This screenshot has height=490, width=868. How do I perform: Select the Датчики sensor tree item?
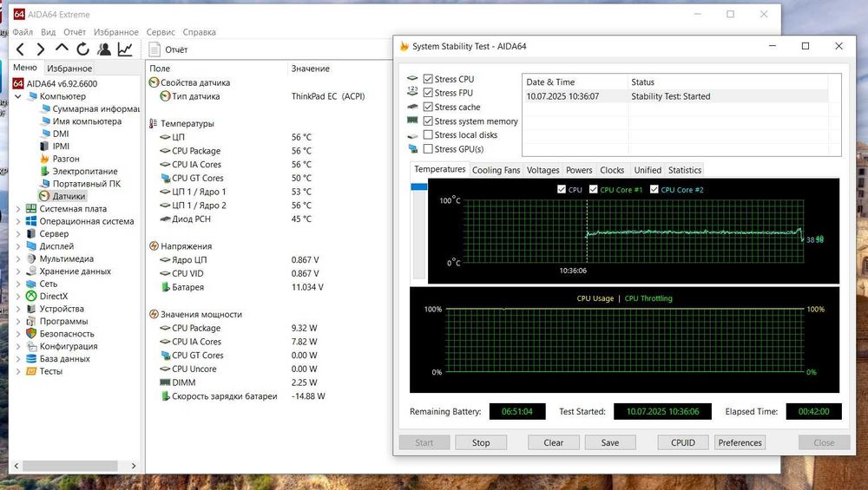[69, 196]
